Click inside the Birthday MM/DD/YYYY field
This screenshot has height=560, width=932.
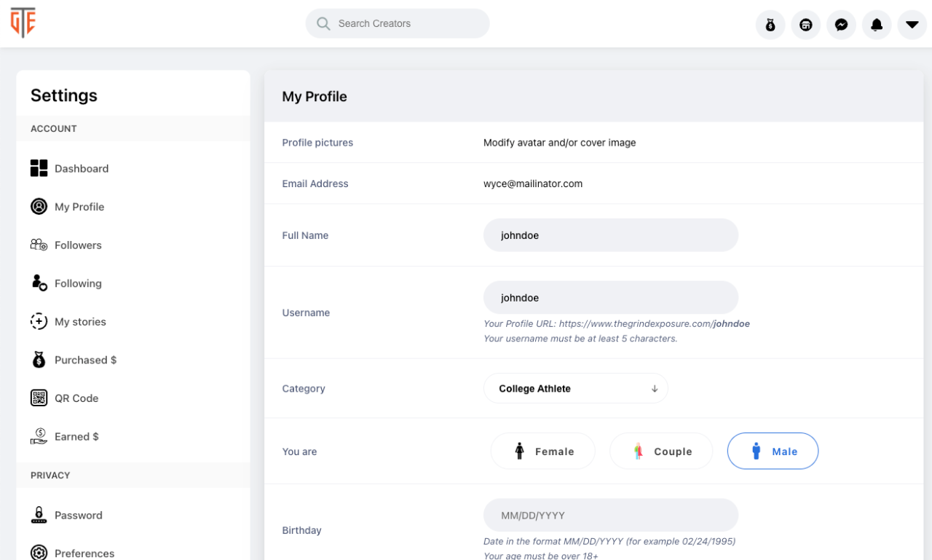coord(610,515)
